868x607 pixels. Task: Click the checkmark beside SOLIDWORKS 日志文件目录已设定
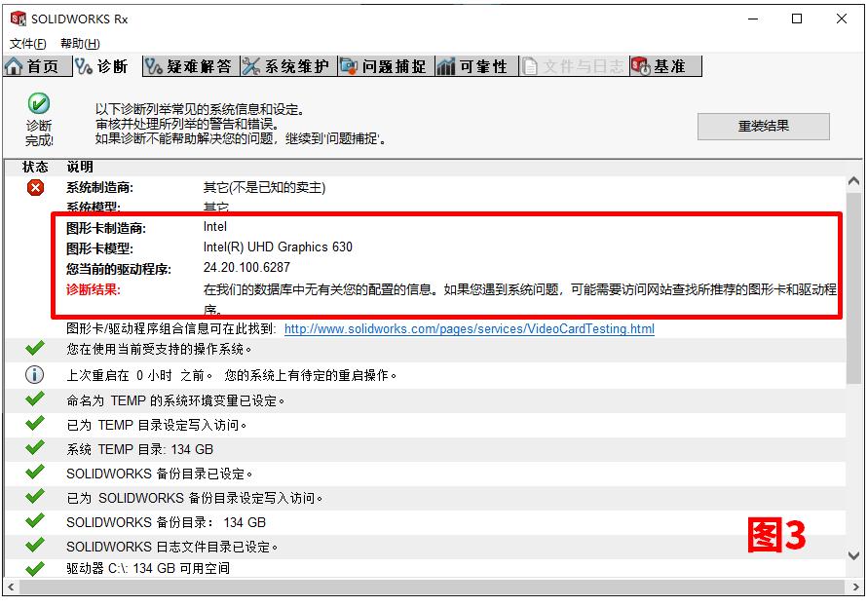coord(35,546)
